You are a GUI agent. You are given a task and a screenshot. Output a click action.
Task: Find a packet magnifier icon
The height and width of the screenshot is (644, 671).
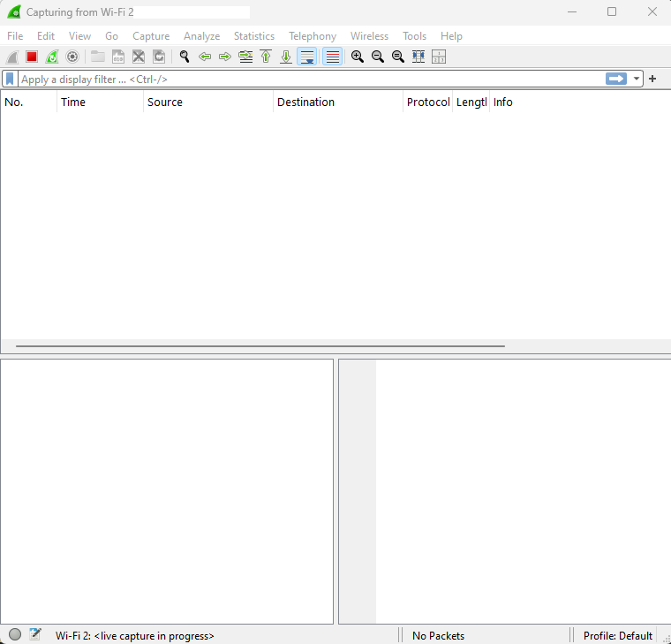(x=185, y=57)
